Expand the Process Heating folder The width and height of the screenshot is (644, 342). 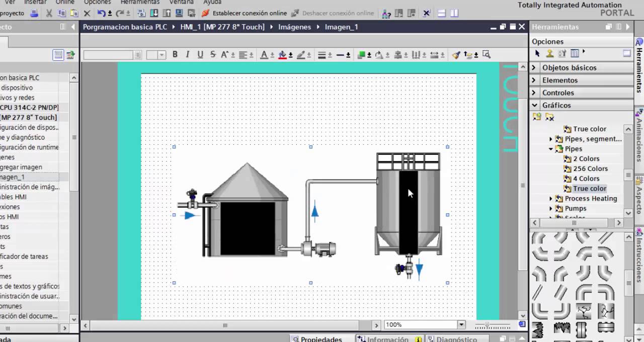click(551, 199)
